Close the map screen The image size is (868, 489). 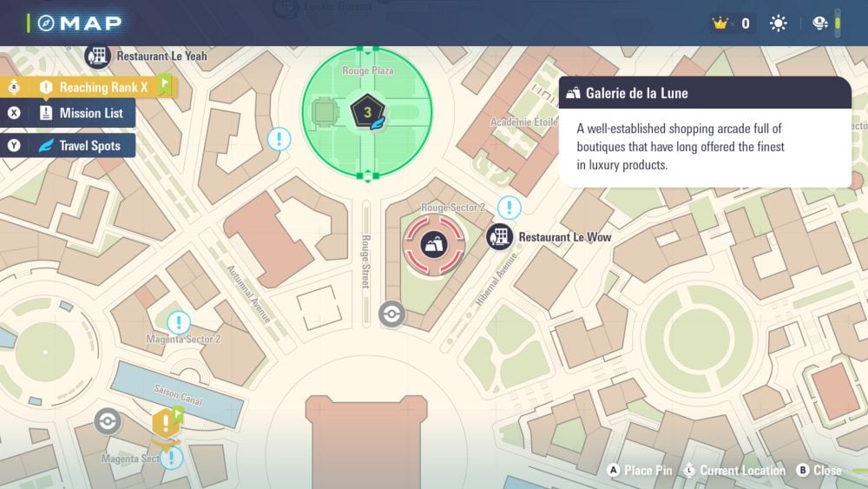pyautogui.click(x=818, y=471)
